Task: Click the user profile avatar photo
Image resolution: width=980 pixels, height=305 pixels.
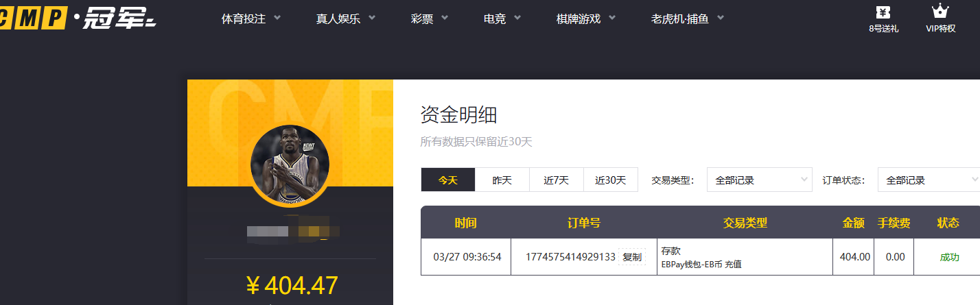Action: 290,164
